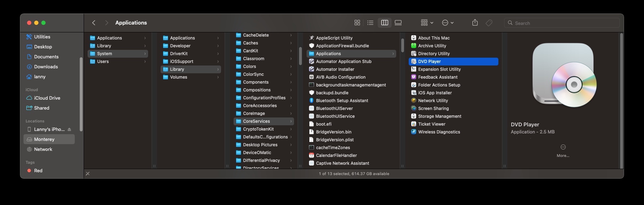The image size is (644, 205).
Task: Open the Group By dropdown
Action: tap(427, 23)
